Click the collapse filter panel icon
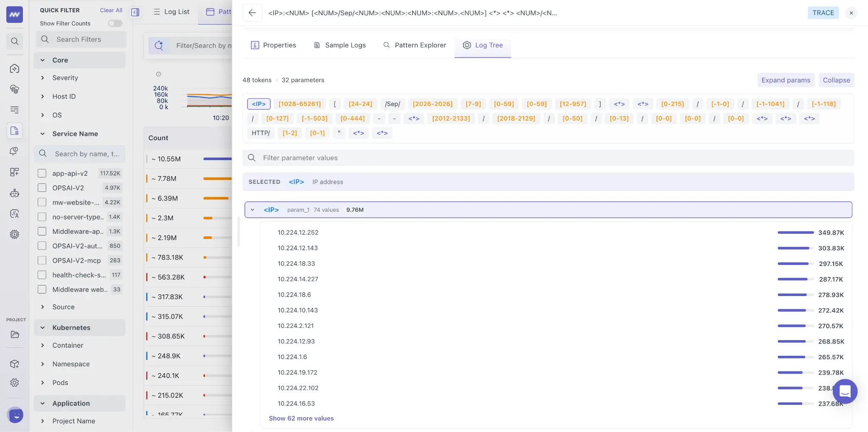 pyautogui.click(x=136, y=12)
